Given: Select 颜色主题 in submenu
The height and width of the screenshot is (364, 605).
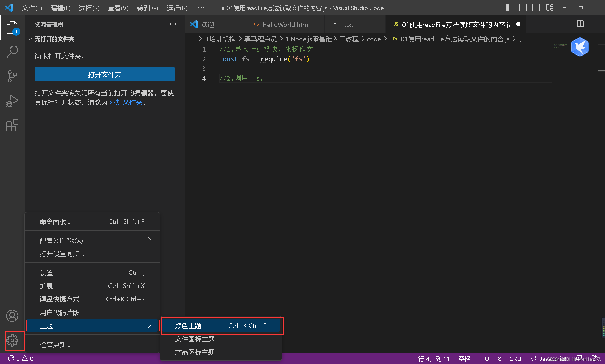Looking at the screenshot, I should 221,325.
